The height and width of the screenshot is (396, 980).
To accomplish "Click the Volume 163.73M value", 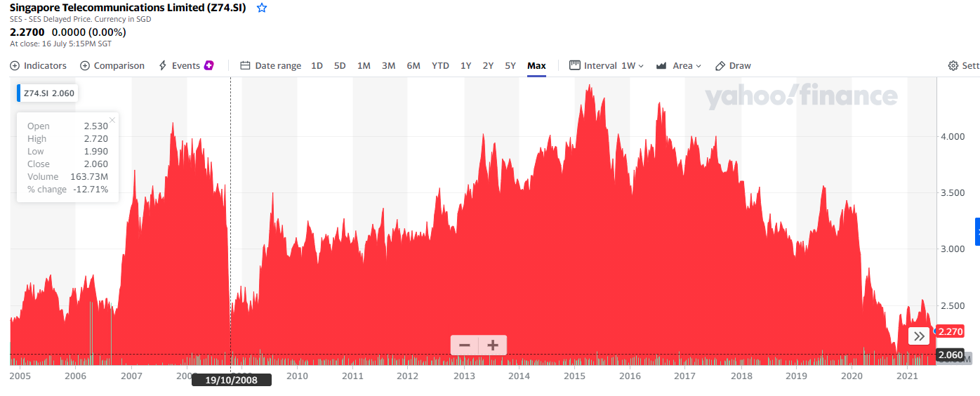I will tap(89, 176).
